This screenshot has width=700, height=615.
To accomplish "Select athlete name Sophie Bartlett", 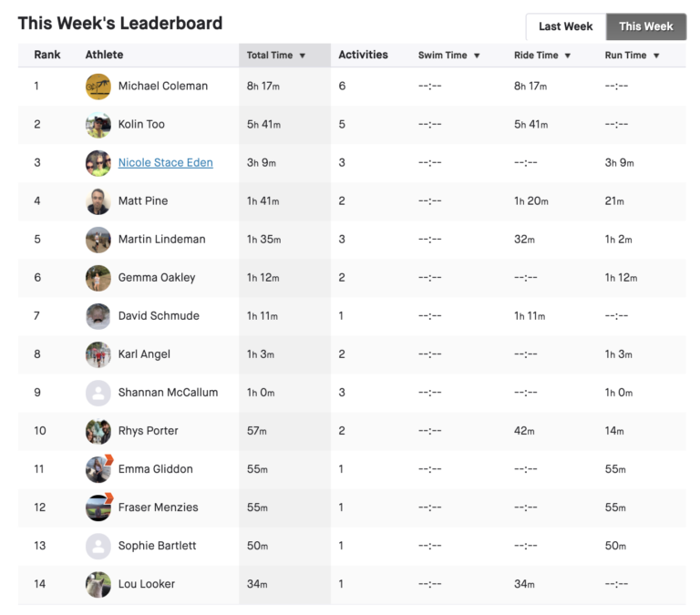I will click(x=159, y=546).
